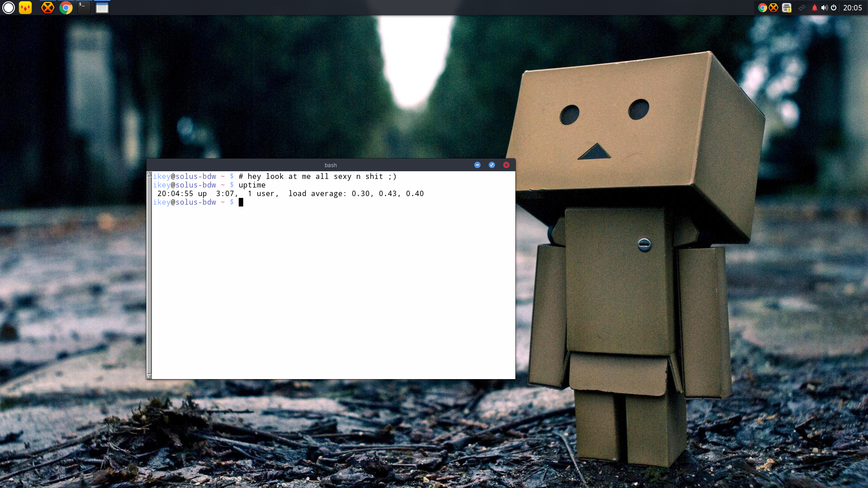The height and width of the screenshot is (488, 868).
Task: Launch the yellow red-diamonds app in panel
Action: pos(25,8)
